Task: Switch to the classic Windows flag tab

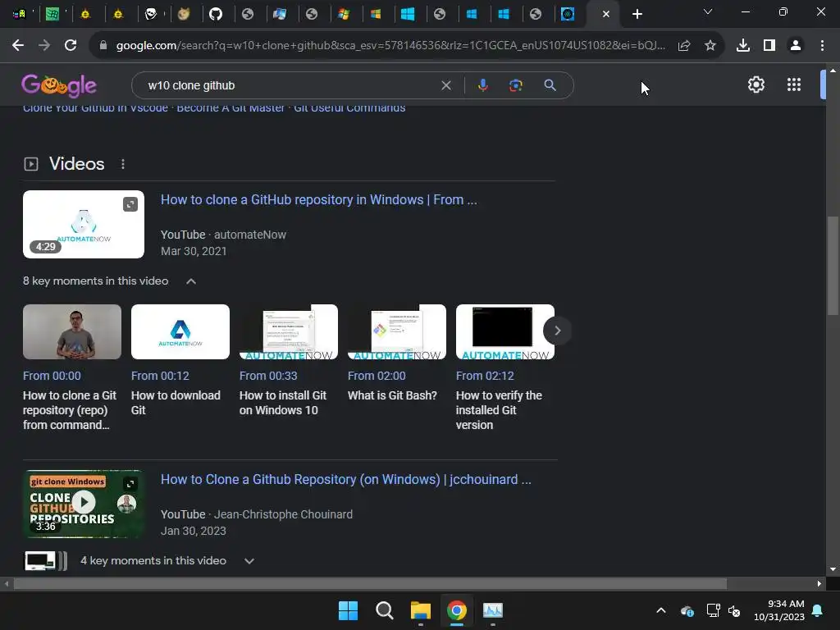Action: point(344,14)
